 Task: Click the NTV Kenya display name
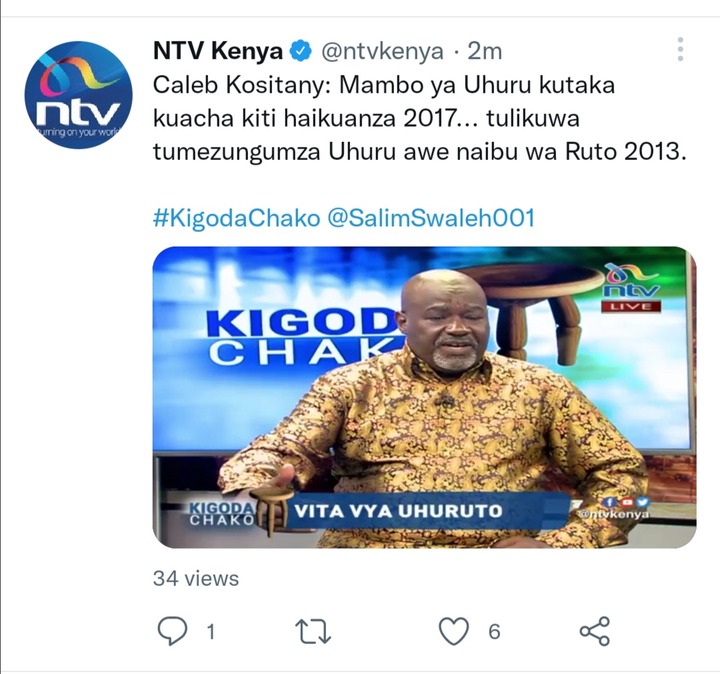pyautogui.click(x=217, y=51)
